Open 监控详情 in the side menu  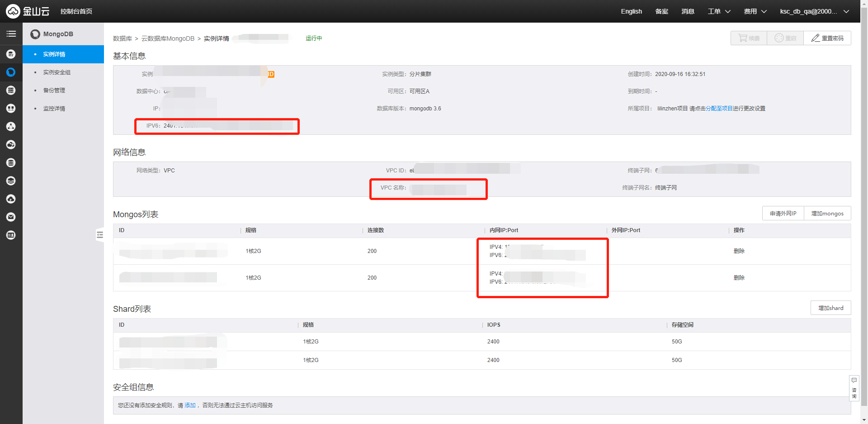(54, 109)
